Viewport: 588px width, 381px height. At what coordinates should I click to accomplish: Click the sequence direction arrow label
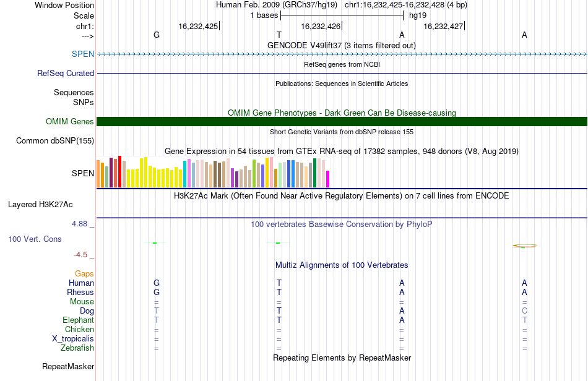tap(88, 36)
